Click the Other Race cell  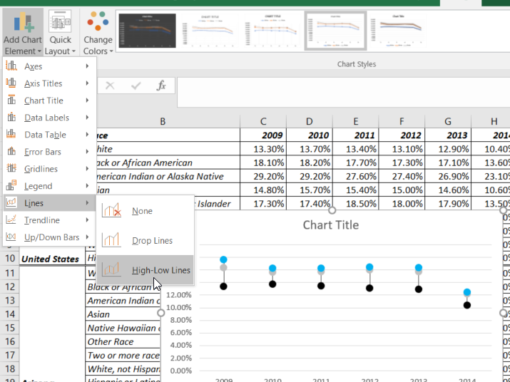coord(123,341)
